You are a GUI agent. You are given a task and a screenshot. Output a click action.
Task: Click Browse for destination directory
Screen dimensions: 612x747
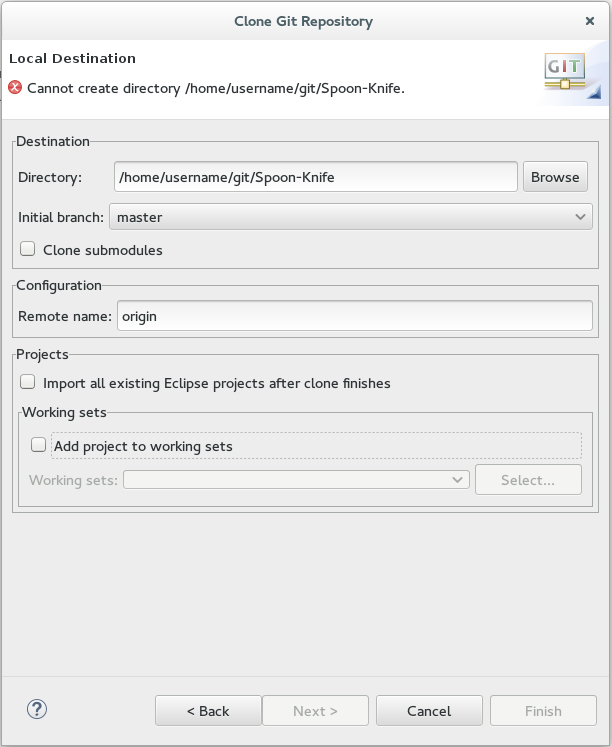click(555, 177)
